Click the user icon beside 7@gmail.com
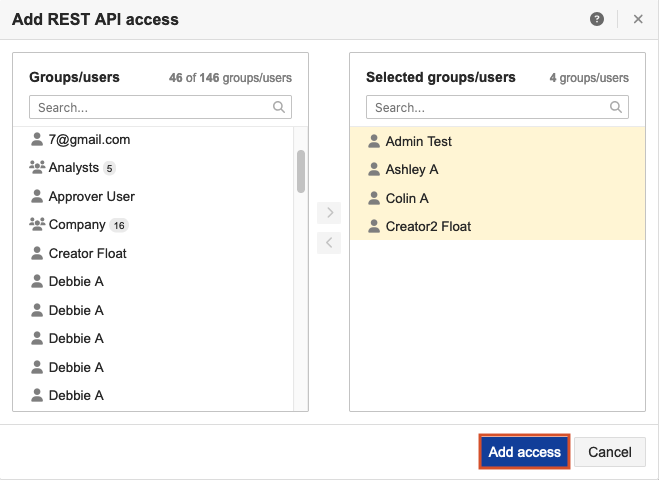 [37, 140]
